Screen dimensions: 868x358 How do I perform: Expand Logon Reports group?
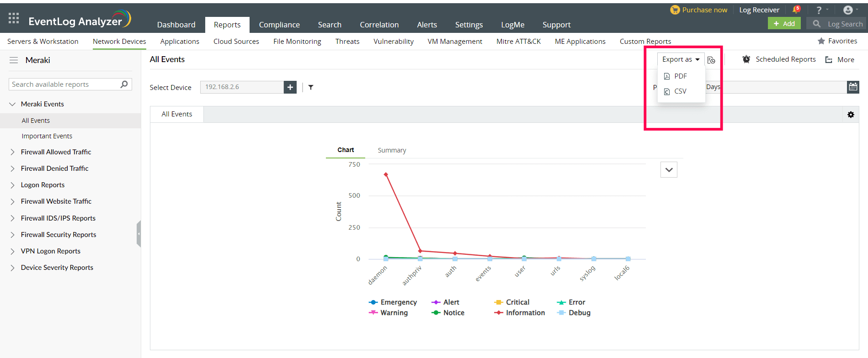click(12, 185)
